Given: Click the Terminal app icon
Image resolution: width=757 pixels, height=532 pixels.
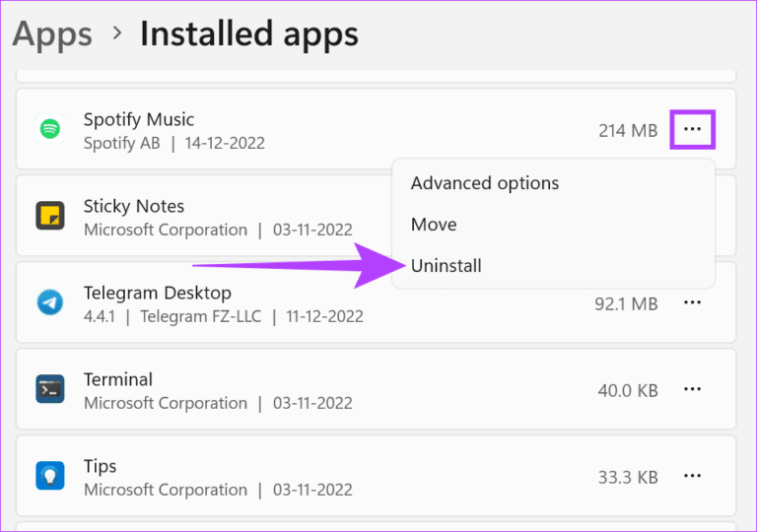Looking at the screenshot, I should click(50, 388).
